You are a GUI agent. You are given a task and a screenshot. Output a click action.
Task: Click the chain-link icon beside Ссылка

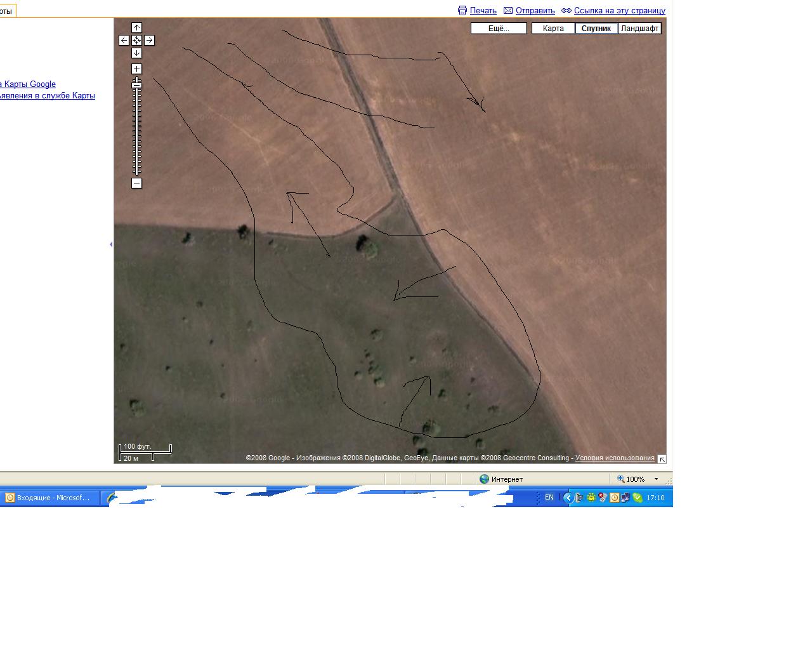pyautogui.click(x=566, y=10)
